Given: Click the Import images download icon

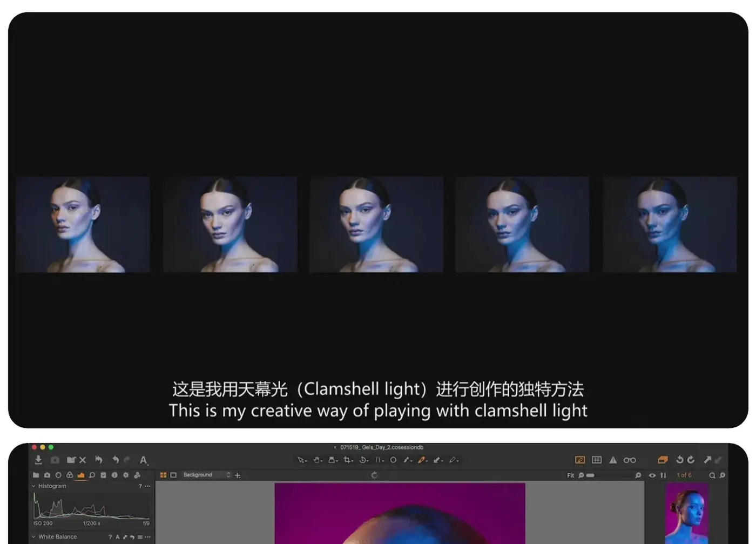Looking at the screenshot, I should pos(38,460).
